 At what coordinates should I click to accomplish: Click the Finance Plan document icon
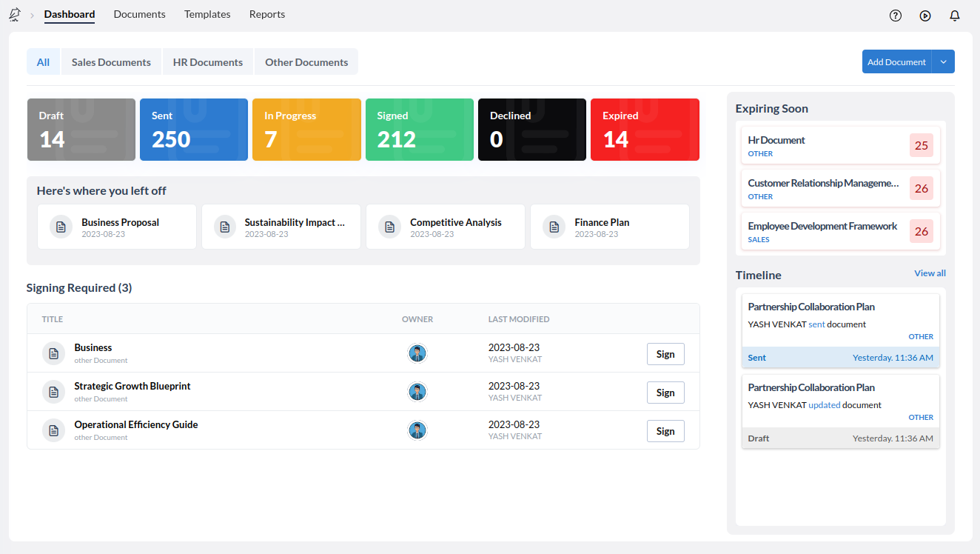[x=554, y=227]
